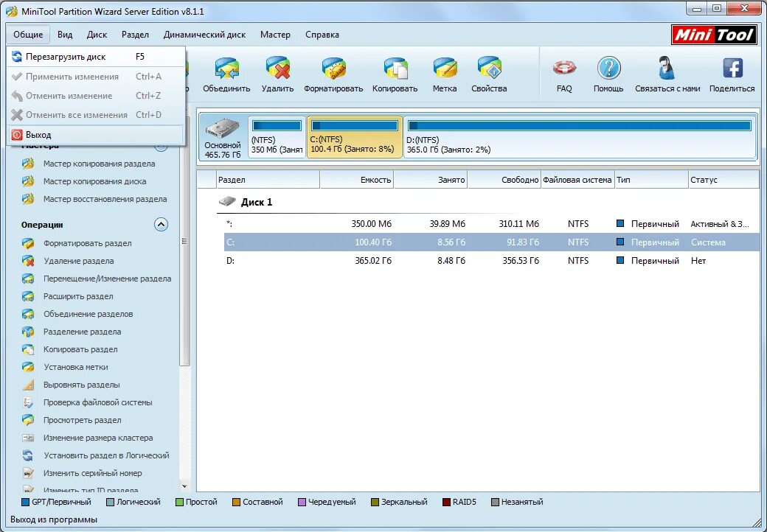This screenshot has height=532, width=767.
Task: Select Выровнять разделы operation
Action: pyautogui.click(x=81, y=385)
